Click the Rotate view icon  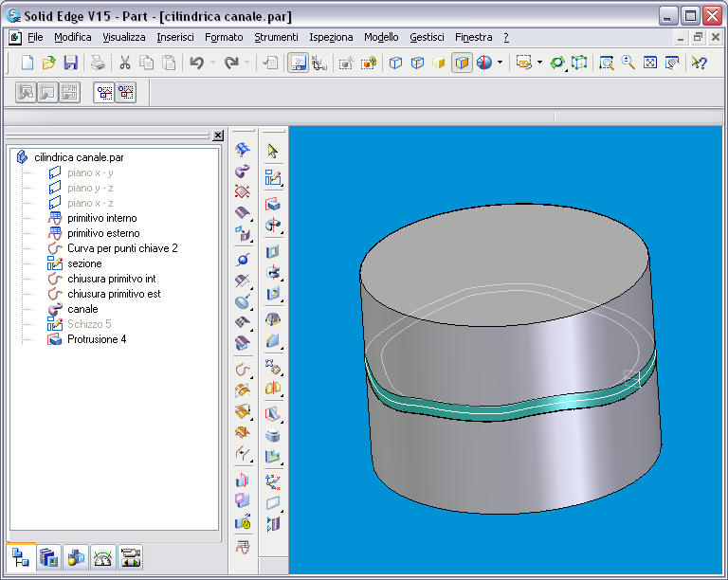557,63
